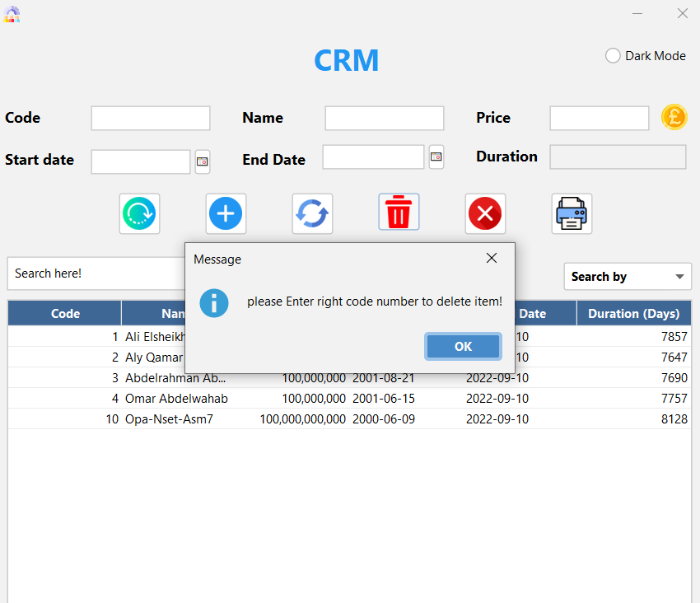
Task: Sort by the Duration (Days) column header
Action: click(633, 313)
